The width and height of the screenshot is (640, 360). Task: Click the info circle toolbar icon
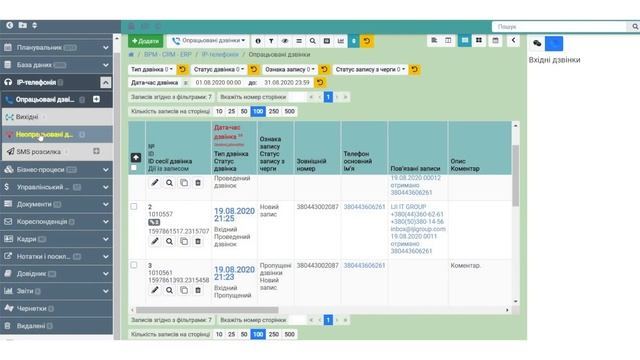pos(258,41)
